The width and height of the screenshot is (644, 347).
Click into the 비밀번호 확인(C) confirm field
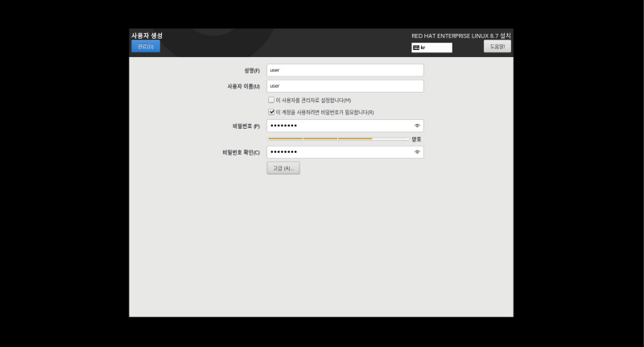pyautogui.click(x=345, y=152)
